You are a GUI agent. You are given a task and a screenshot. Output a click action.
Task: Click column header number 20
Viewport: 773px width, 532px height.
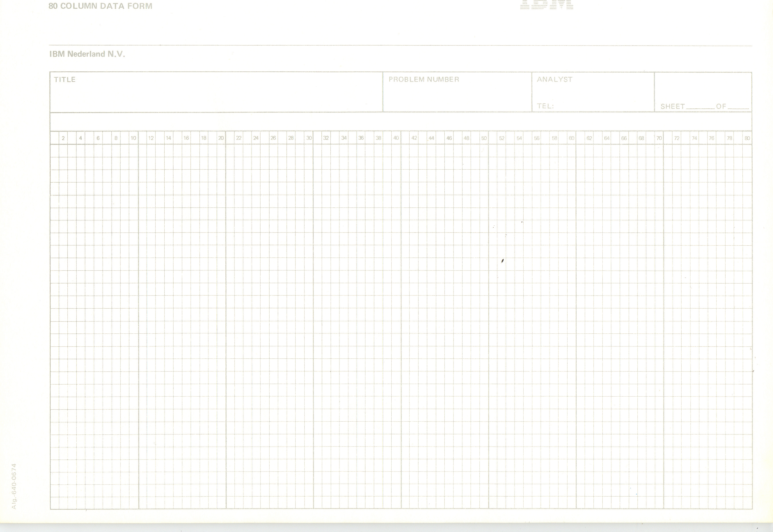[x=221, y=138]
